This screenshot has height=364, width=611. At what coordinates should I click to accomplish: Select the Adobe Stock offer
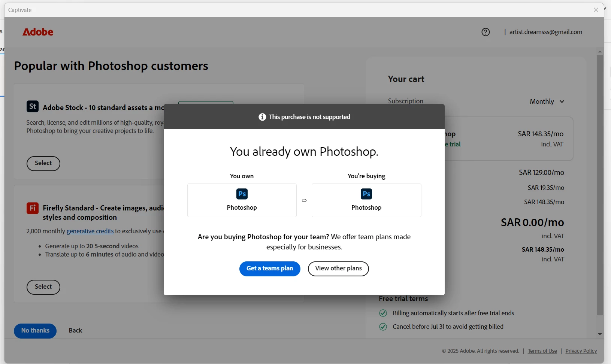[43, 163]
